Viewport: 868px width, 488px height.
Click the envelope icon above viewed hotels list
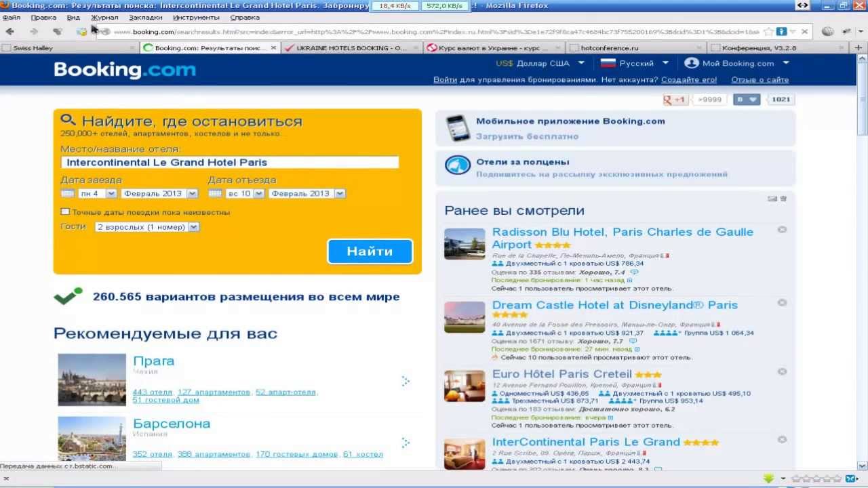click(772, 199)
